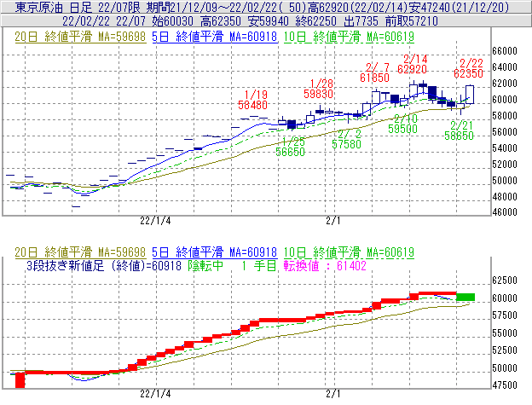This screenshot has height=405, width=532.
Task: Click the top chart's 10日 終値平滑 MA=60619 legend
Action: point(349,37)
